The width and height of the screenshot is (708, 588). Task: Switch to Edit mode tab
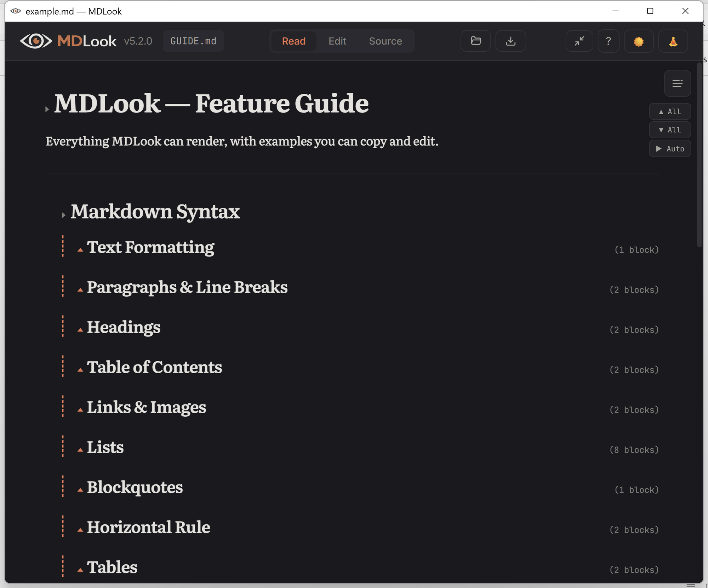click(x=337, y=41)
